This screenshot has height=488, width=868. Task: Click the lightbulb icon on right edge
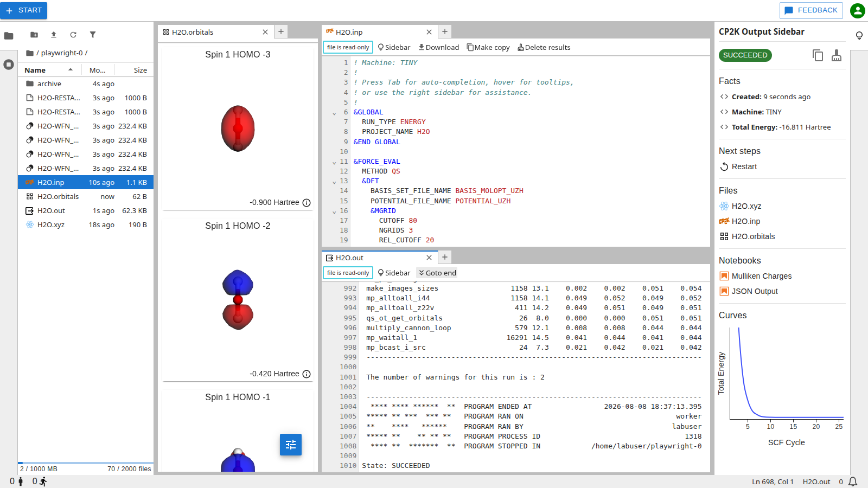pyautogui.click(x=859, y=36)
